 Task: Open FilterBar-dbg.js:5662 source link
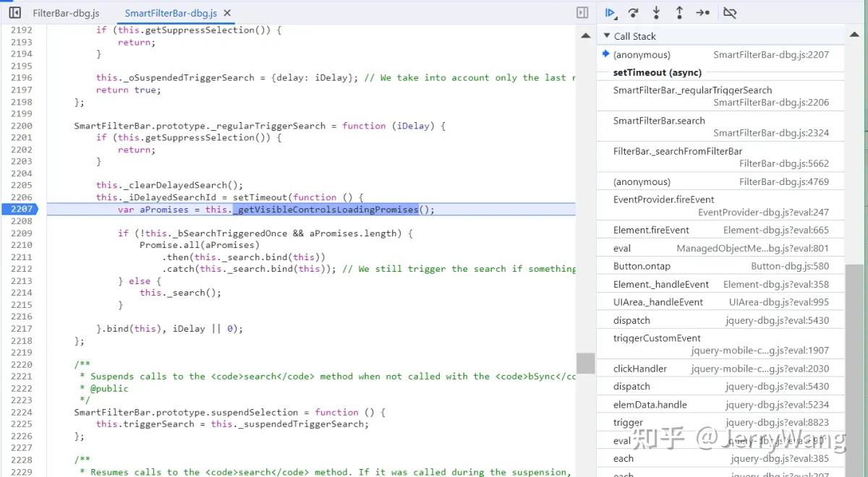click(784, 163)
